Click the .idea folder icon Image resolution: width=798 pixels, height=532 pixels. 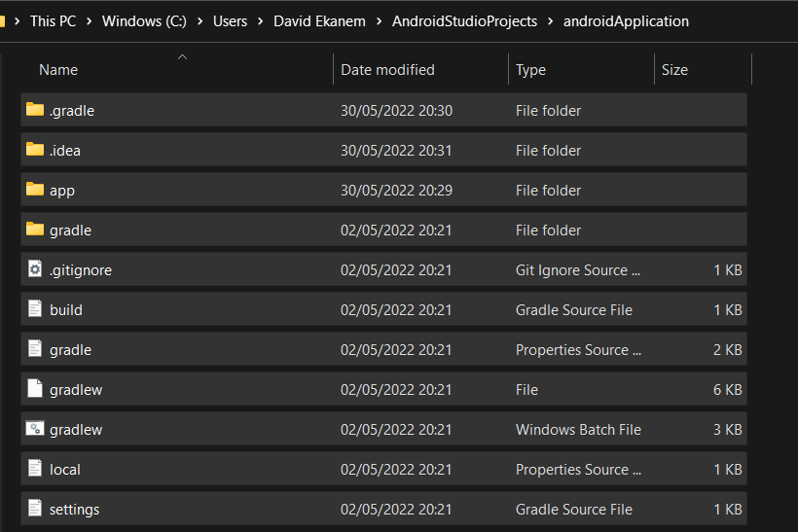(x=35, y=149)
